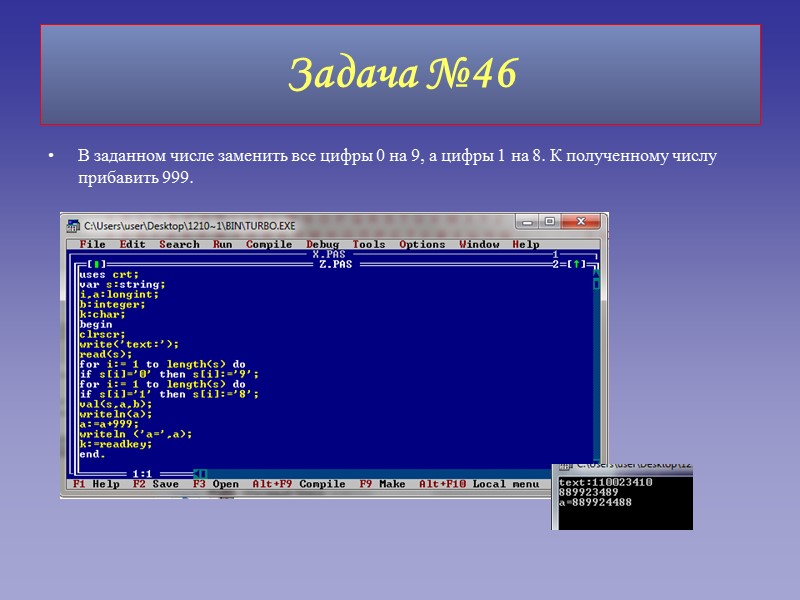Select the X.PAS window title
This screenshot has width=800, height=600.
click(329, 254)
